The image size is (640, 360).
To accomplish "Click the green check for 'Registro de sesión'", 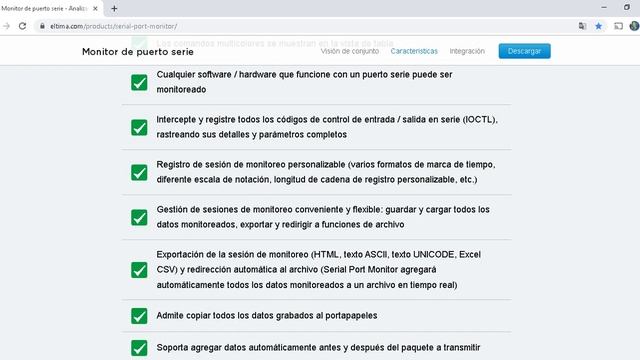I will [139, 172].
